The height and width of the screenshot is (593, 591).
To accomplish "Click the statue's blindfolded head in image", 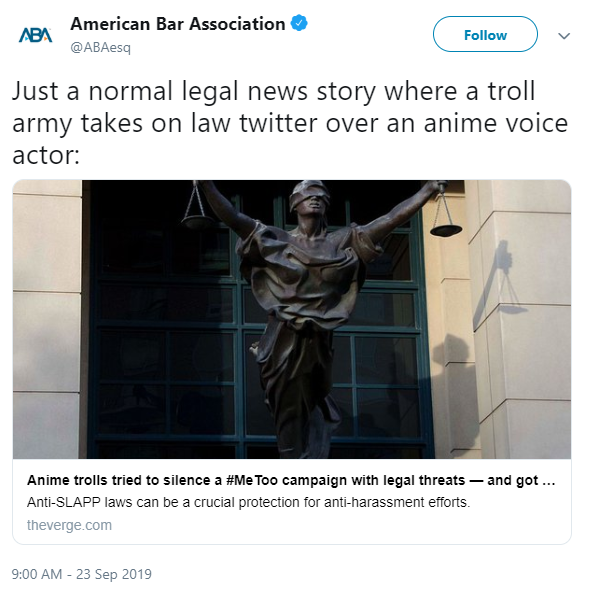I will coord(309,198).
